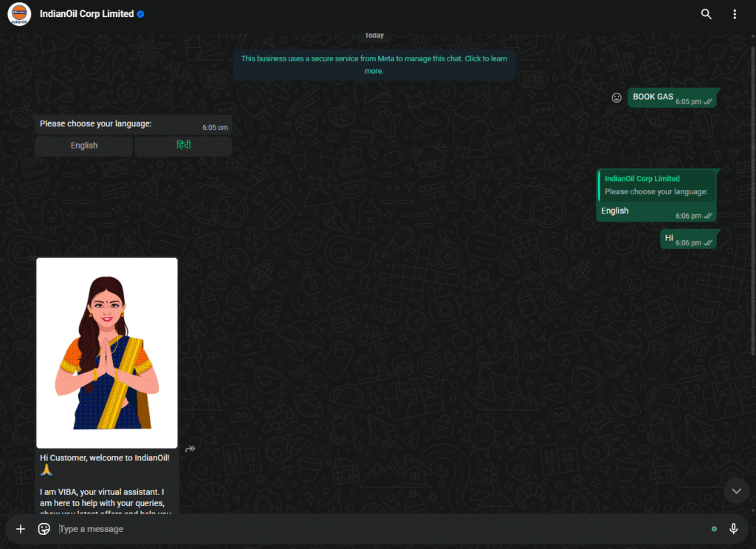Click the green dot indicator in message bar

coord(714,529)
